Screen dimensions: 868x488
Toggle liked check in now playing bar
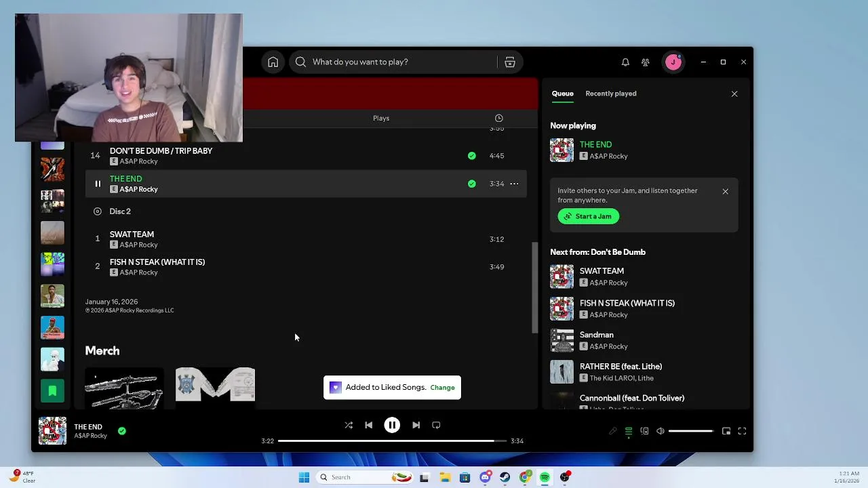point(122,430)
